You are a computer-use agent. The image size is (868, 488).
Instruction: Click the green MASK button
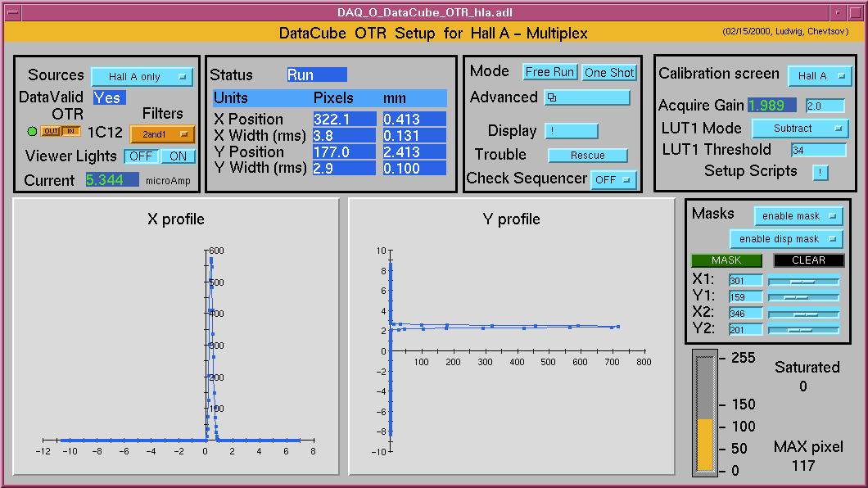pos(726,260)
